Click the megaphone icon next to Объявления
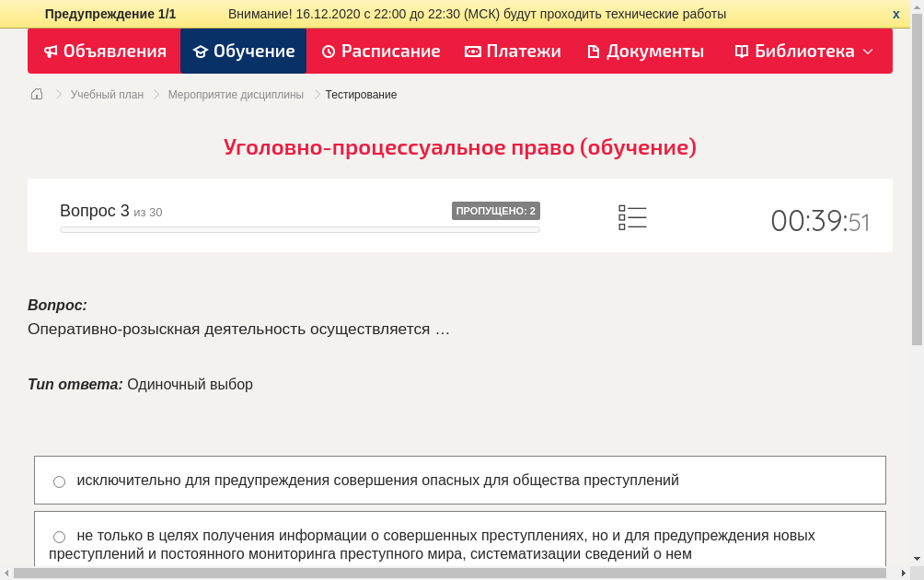The width and height of the screenshot is (924, 580). coord(51,52)
